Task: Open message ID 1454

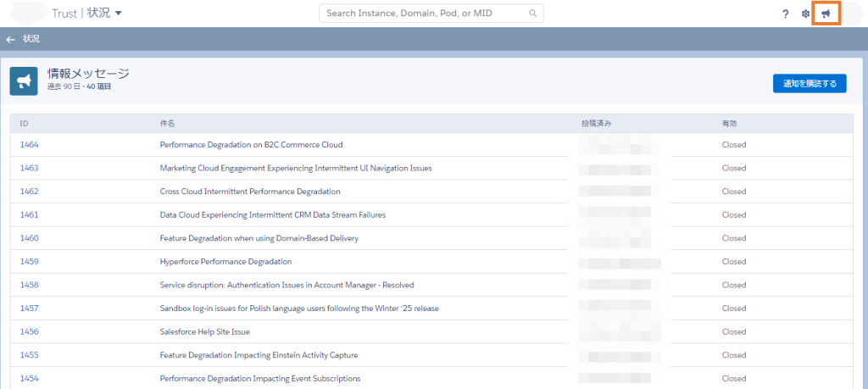Action: click(30, 378)
